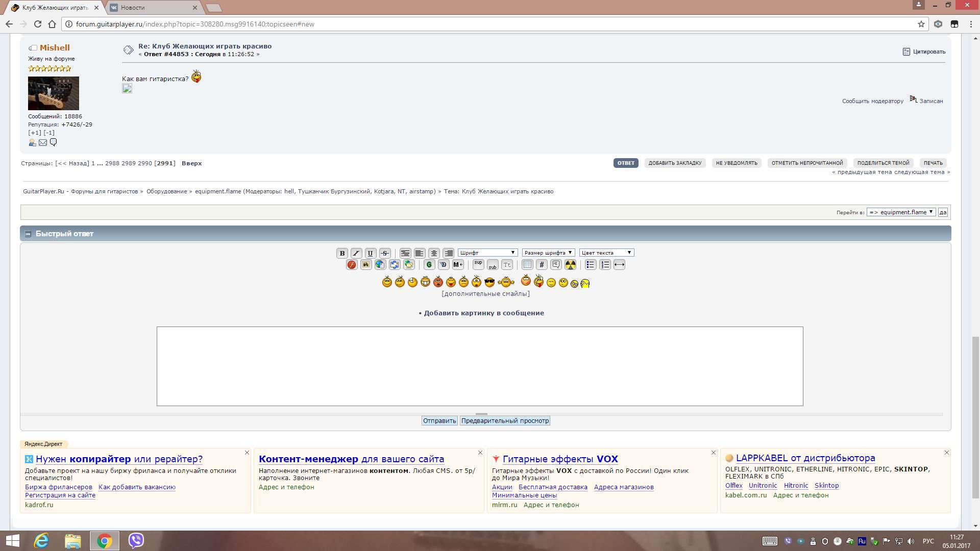Open the equipment.flame jump-to dropdown
Screen dimensions: 980x551
click(901, 212)
